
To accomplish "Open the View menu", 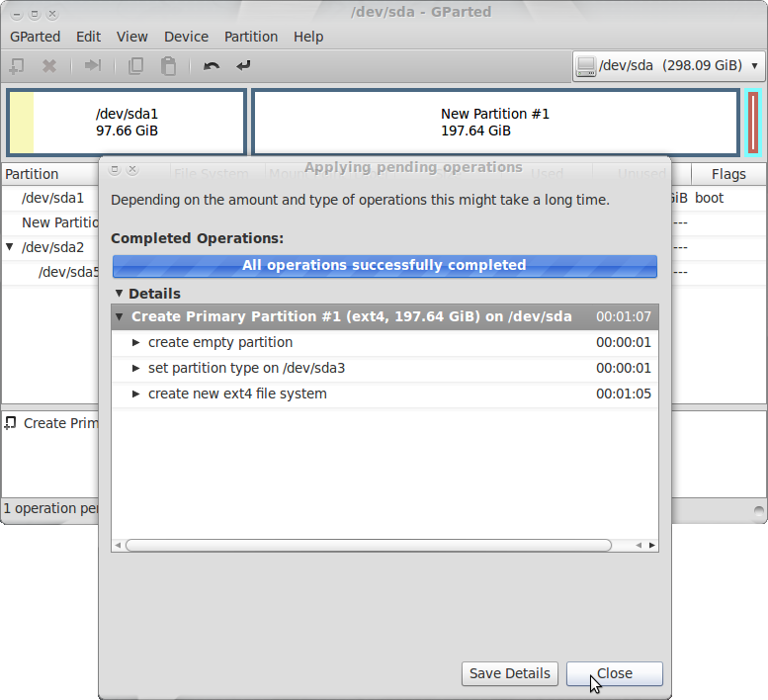I will 131,37.
